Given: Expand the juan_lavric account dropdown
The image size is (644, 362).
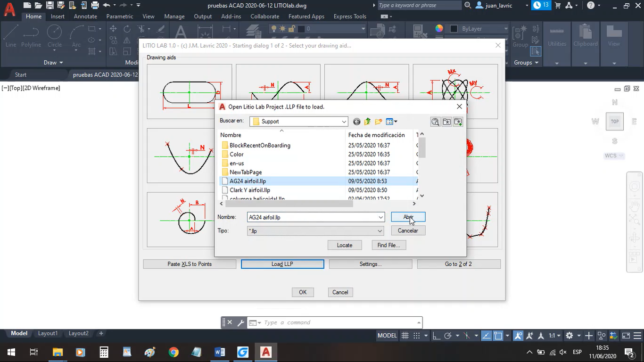Looking at the screenshot, I should [x=527, y=5].
